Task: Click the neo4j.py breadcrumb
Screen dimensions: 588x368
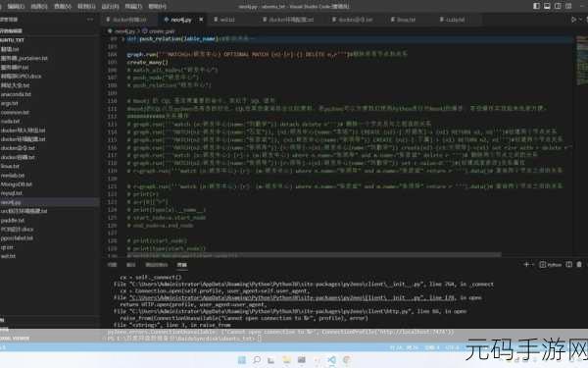Action: coord(124,31)
